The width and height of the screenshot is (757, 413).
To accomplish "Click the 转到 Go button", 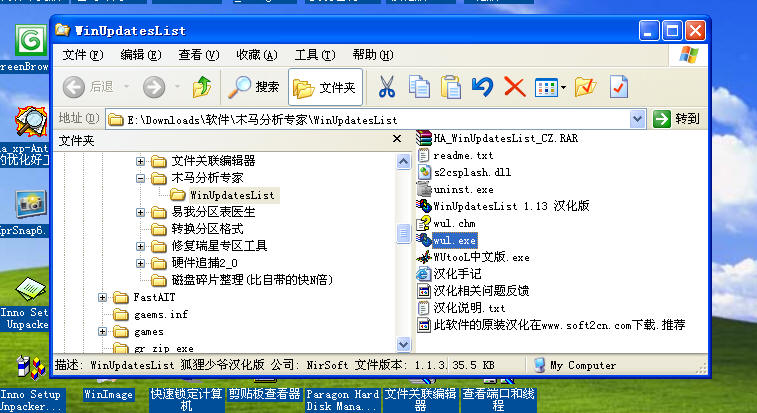I will pyautogui.click(x=676, y=119).
